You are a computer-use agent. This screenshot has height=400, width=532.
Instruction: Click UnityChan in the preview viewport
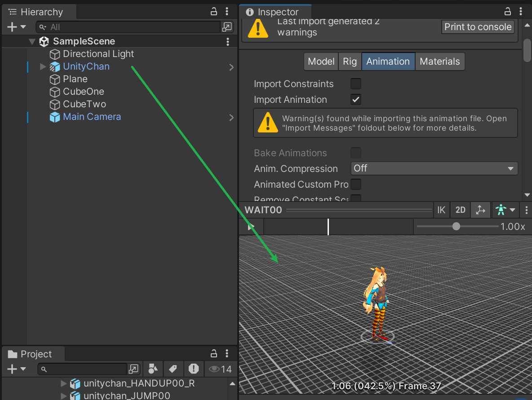377,303
